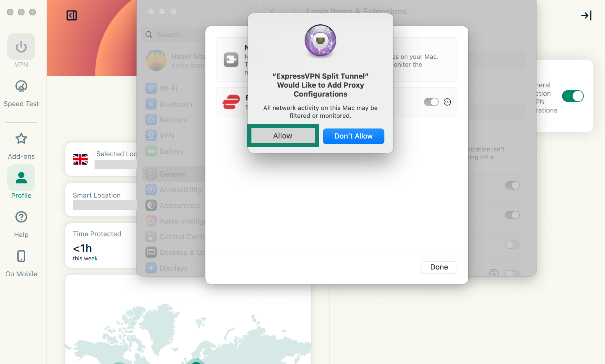The image size is (605, 364).
Task: Click Allow in proxy configurations dialog
Action: coord(283,136)
